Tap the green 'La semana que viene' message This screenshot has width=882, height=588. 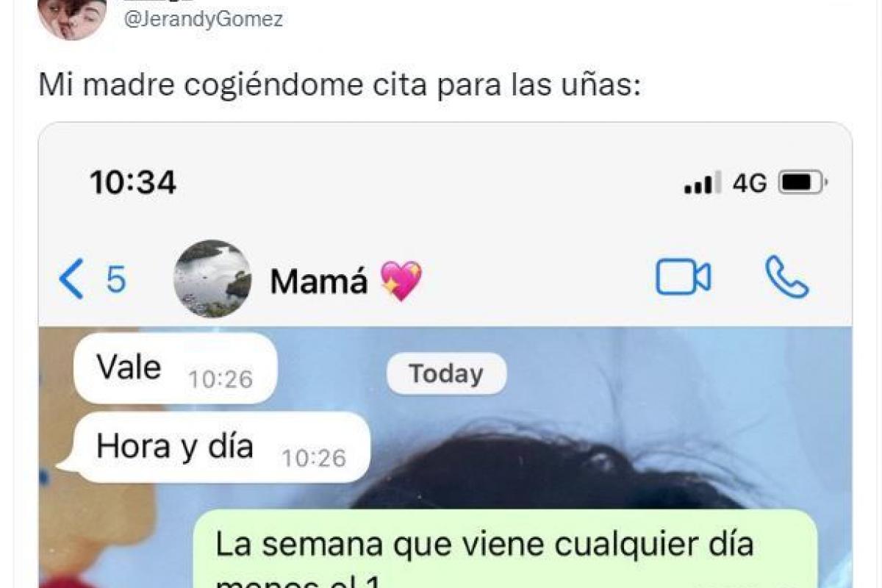click(x=506, y=548)
